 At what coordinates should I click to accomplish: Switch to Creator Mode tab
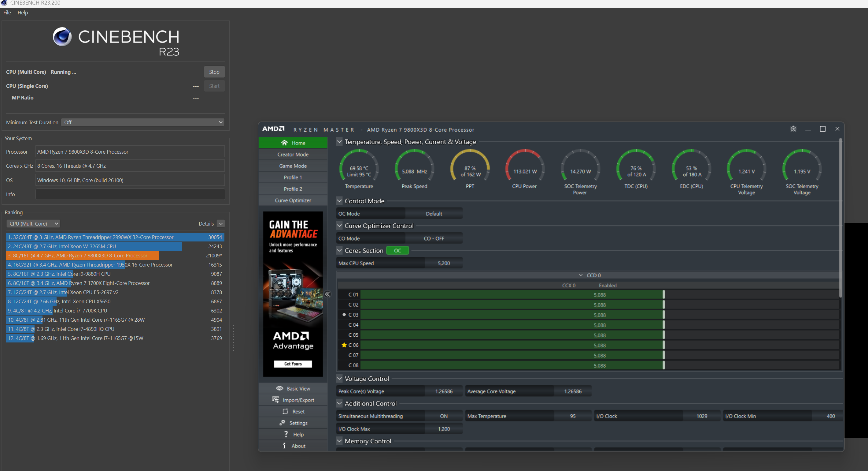pyautogui.click(x=293, y=154)
